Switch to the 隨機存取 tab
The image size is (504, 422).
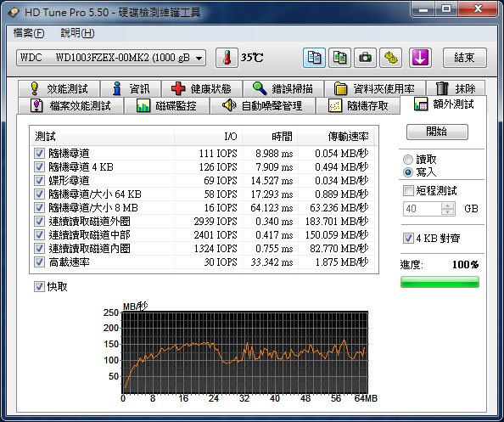tap(358, 106)
